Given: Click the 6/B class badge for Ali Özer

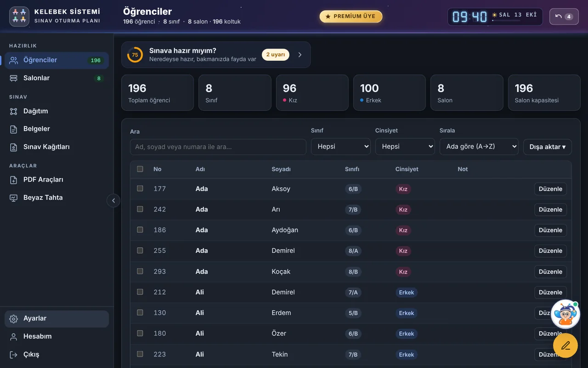Looking at the screenshot, I should click(353, 334).
